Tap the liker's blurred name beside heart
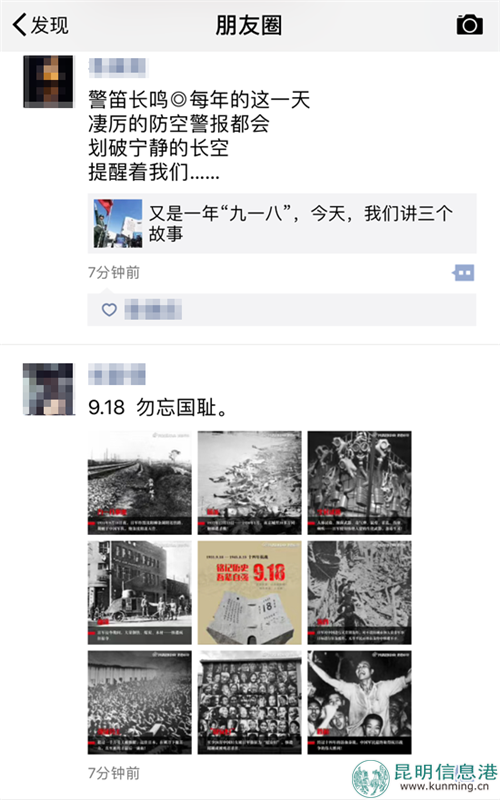The image size is (500, 800). 153,310
